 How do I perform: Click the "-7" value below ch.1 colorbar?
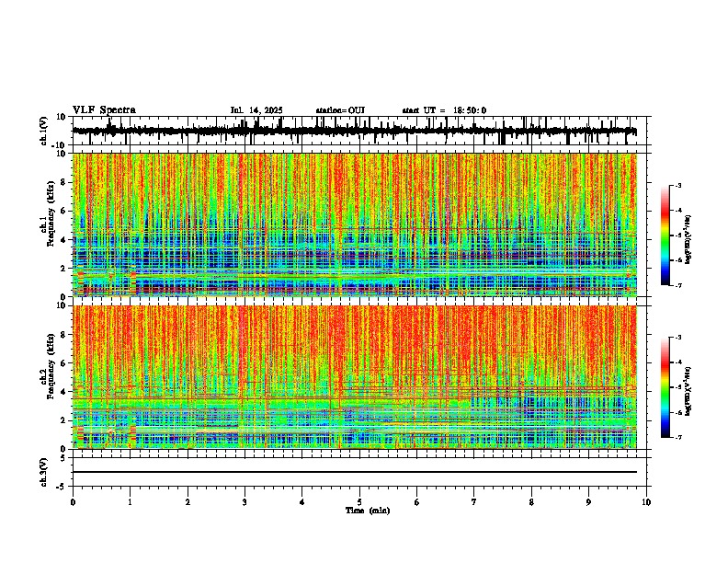coord(678,285)
